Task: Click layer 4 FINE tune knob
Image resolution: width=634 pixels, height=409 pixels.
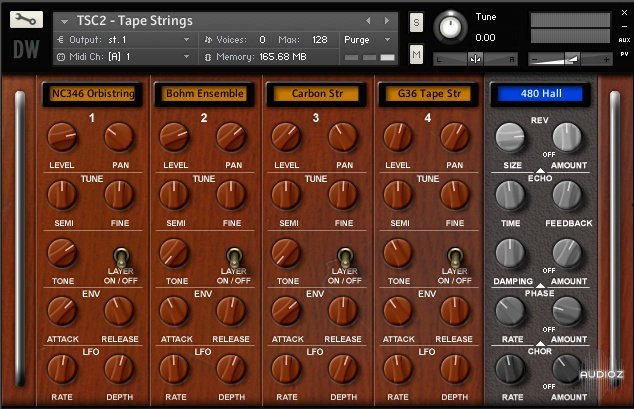Action: point(455,195)
